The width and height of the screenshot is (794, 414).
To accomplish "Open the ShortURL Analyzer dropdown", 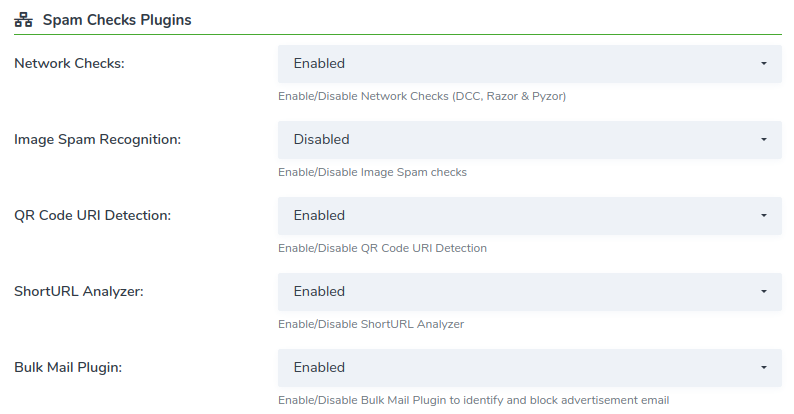I will (x=530, y=292).
